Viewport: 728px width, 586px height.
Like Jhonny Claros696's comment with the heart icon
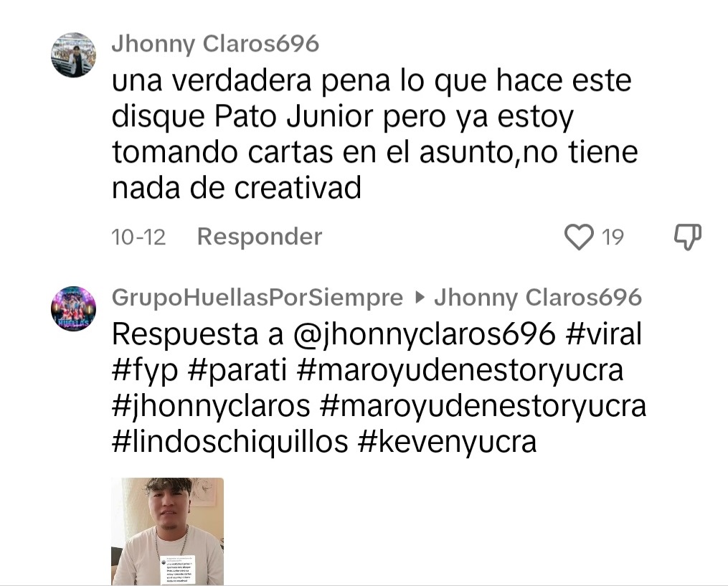579,237
